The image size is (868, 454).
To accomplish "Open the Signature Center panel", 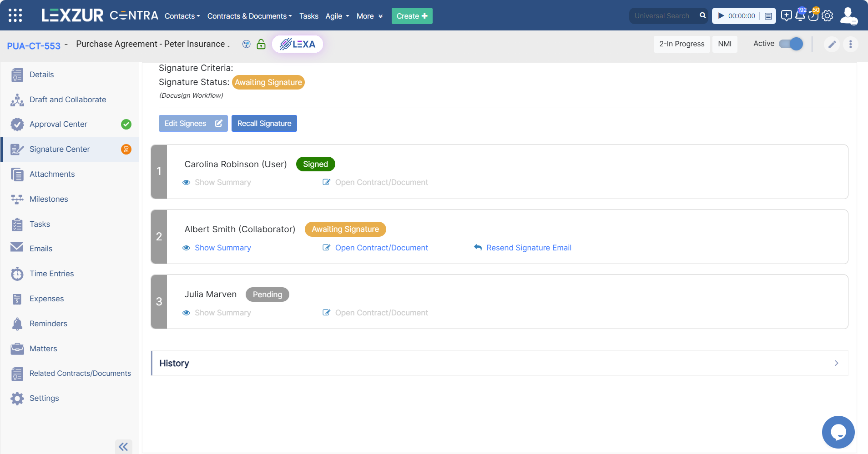I will 60,149.
